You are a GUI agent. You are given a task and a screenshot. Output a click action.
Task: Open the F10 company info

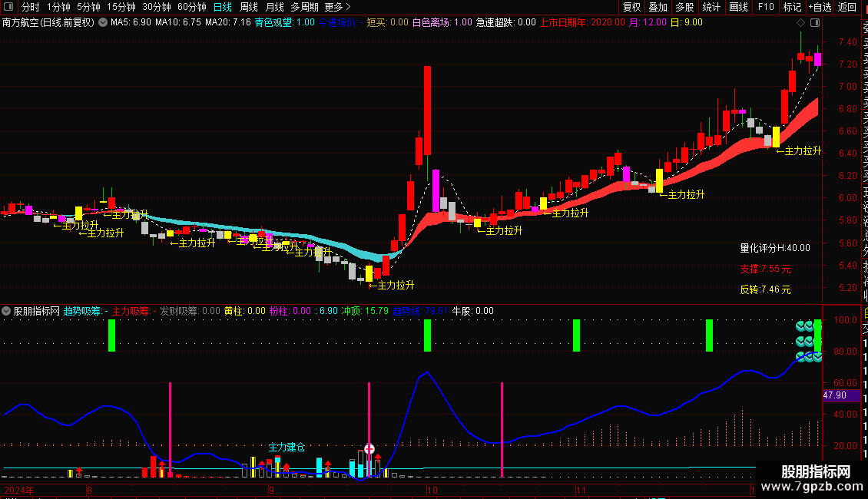(766, 7)
